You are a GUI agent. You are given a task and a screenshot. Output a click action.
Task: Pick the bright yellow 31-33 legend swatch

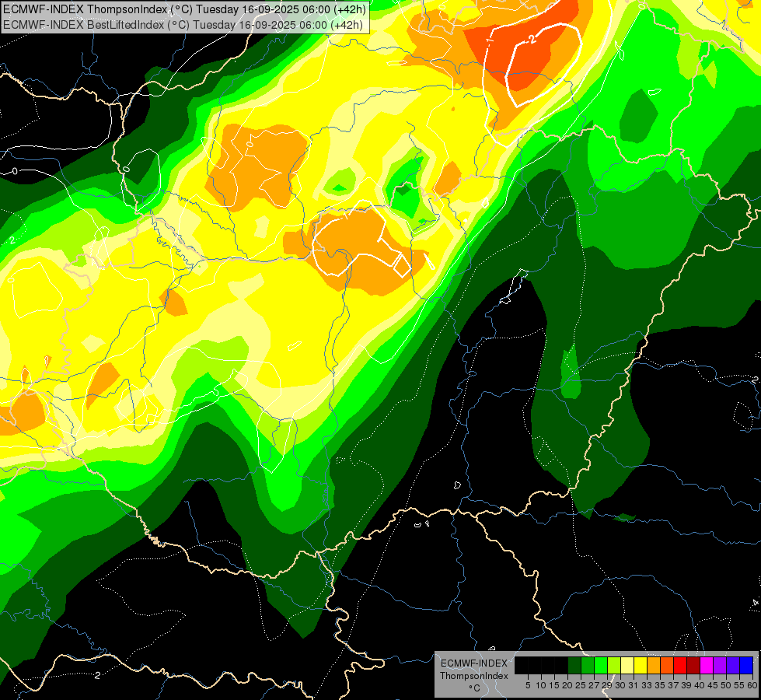point(641,665)
